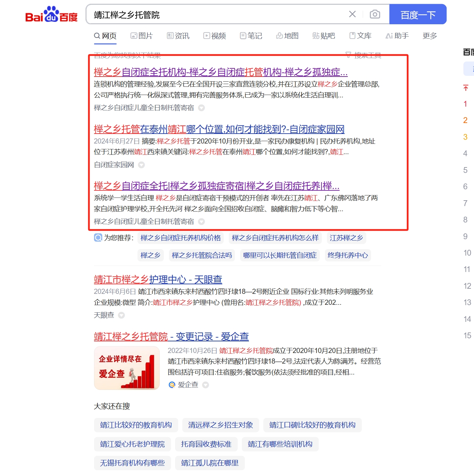This screenshot has width=474, height=476.
Task: Click the Baidu recommendation icon beside 为您推荐
Action: [97, 238]
